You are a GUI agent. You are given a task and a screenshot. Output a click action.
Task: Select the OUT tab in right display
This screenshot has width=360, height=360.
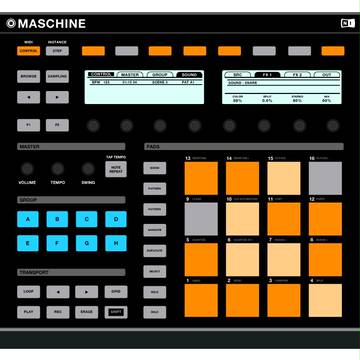[x=327, y=75]
